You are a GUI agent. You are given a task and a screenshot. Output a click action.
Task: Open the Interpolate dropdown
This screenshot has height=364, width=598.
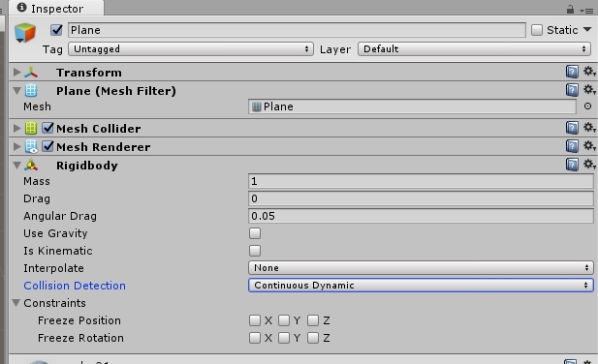421,267
